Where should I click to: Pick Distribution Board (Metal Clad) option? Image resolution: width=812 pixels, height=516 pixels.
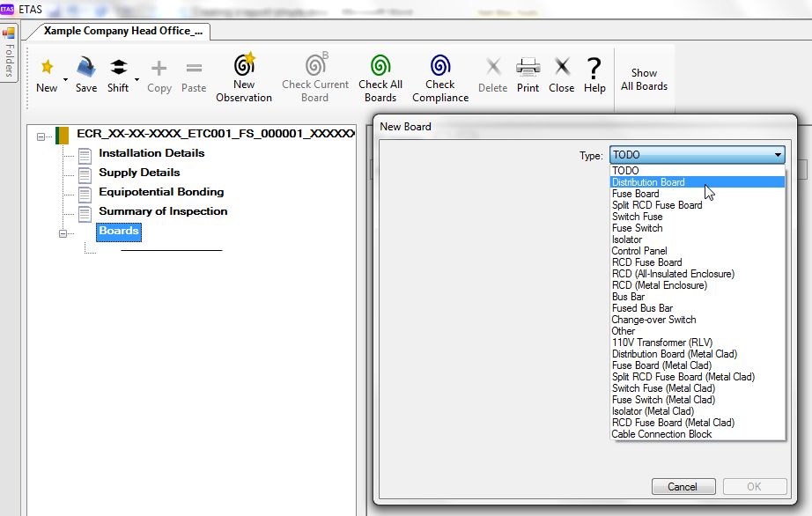pos(698,354)
